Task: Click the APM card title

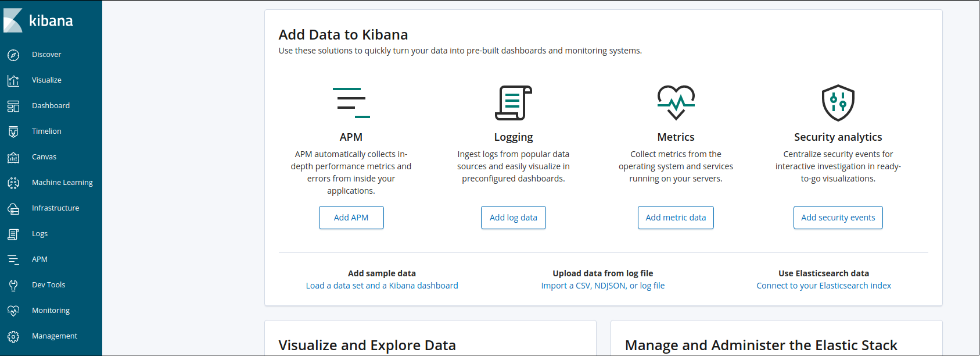Action: click(351, 137)
